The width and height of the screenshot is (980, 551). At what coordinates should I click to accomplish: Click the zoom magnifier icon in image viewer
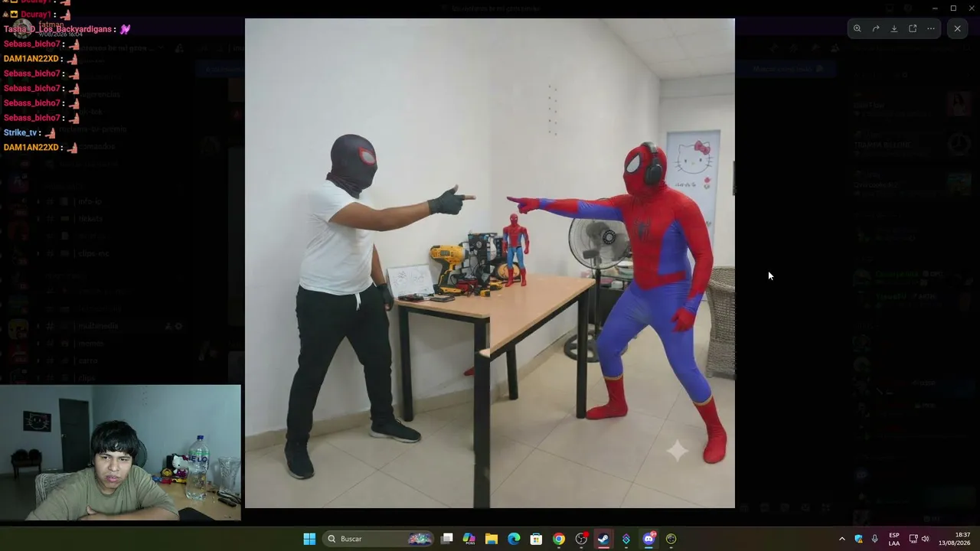pos(857,29)
